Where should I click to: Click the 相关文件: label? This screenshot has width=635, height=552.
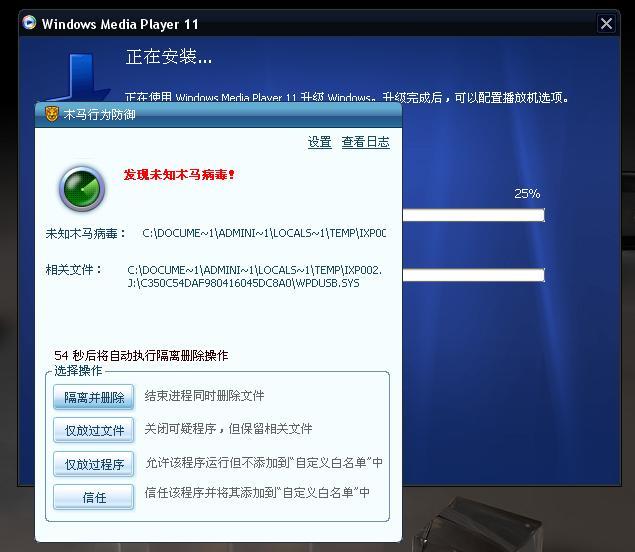point(74,270)
